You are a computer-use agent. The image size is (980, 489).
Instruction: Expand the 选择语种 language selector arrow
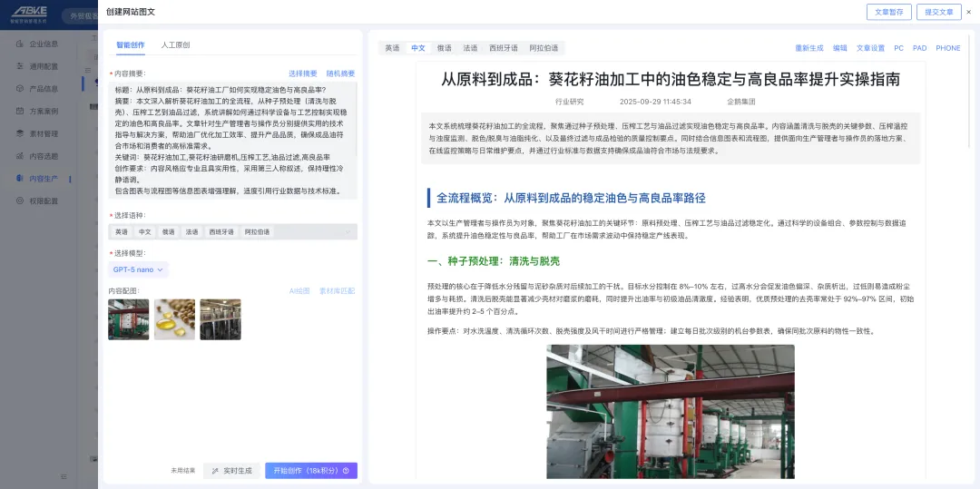pyautogui.click(x=347, y=232)
